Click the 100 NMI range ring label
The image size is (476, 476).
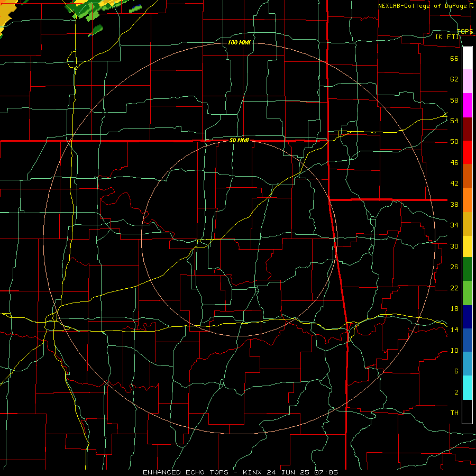click(239, 42)
